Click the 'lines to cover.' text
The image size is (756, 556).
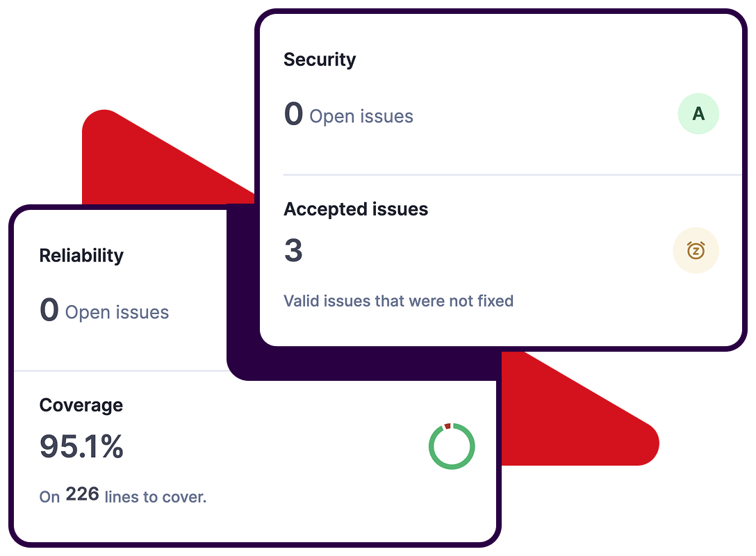tap(155, 497)
